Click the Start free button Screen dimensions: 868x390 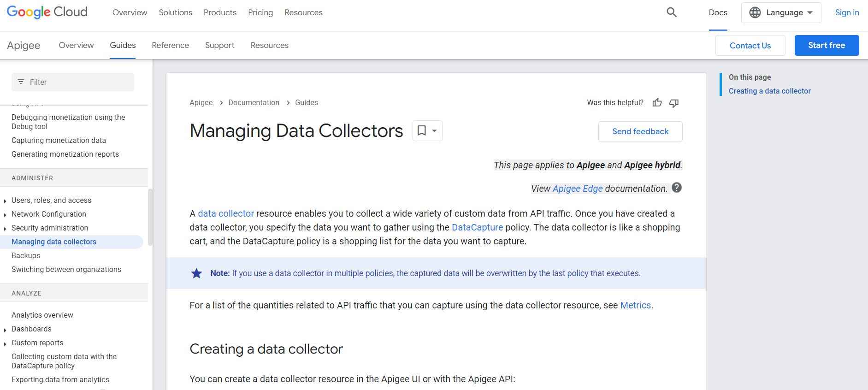(x=827, y=45)
